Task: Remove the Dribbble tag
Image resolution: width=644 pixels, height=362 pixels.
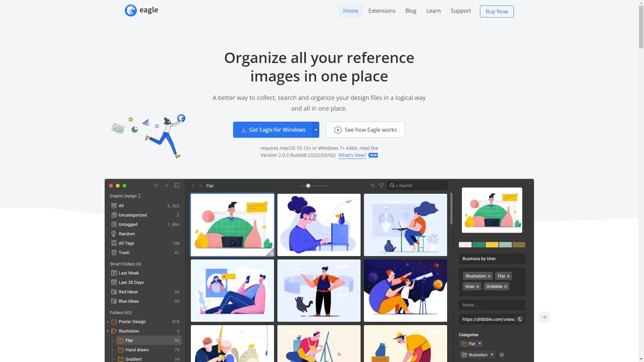Action: tap(505, 287)
